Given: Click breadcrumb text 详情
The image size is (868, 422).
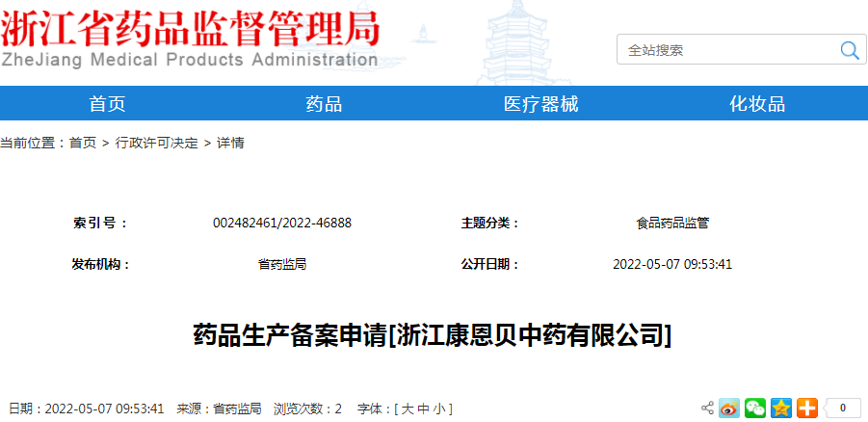Looking at the screenshot, I should point(230,143).
